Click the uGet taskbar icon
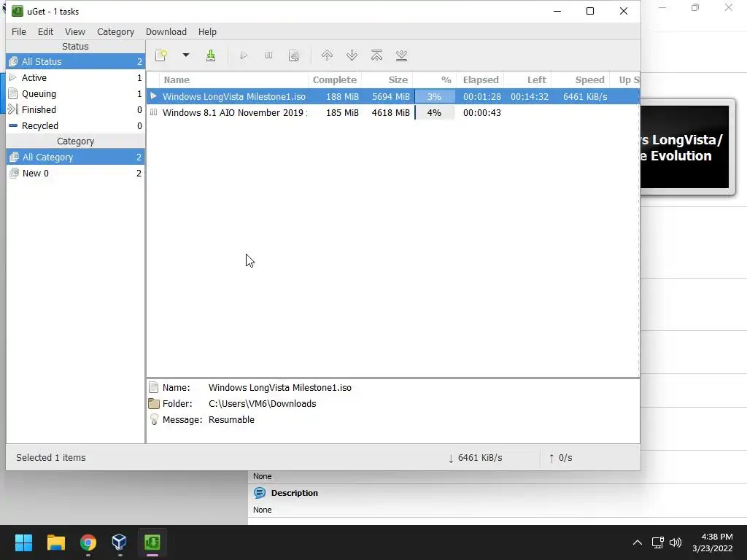This screenshot has width=747, height=560. 152,542
